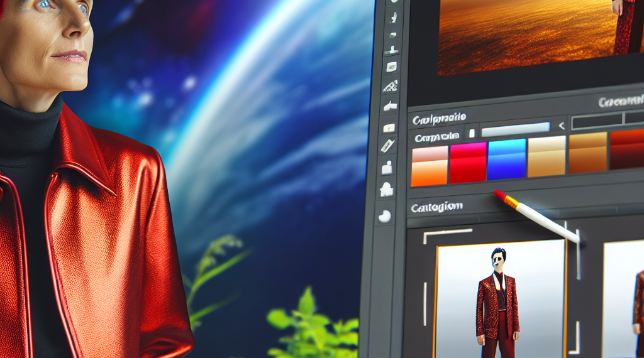This screenshot has width=644, height=358.
Task: Click the rounded-square screen tool icon
Action: click(x=391, y=67)
